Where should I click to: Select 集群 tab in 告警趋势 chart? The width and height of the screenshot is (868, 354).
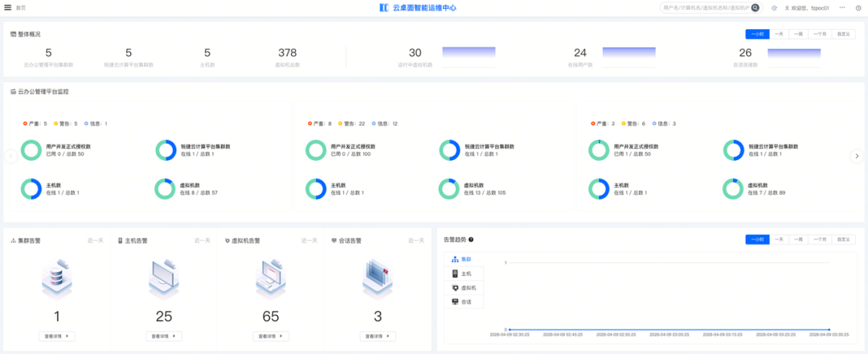click(x=464, y=259)
